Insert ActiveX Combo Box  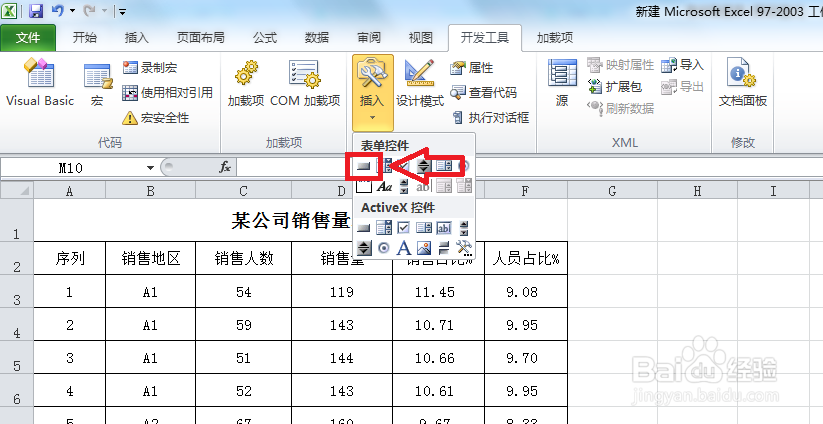pos(384,228)
